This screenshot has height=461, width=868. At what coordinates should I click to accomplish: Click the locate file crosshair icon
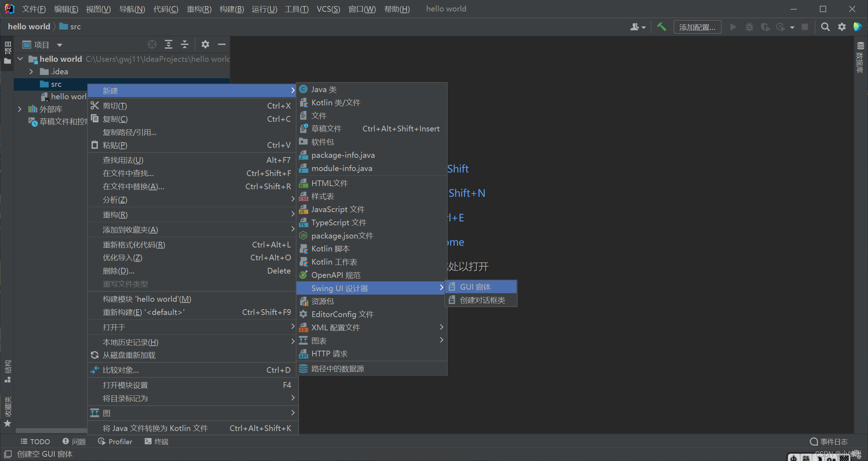pos(152,45)
